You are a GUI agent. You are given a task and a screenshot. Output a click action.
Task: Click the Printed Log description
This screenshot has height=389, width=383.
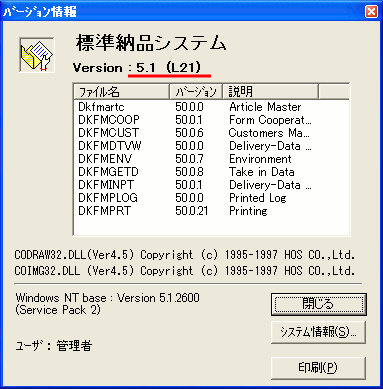pyautogui.click(x=258, y=198)
